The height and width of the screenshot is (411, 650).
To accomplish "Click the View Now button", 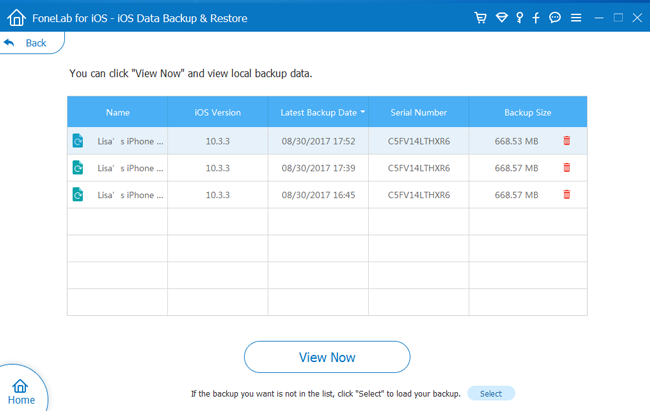I will [x=327, y=357].
